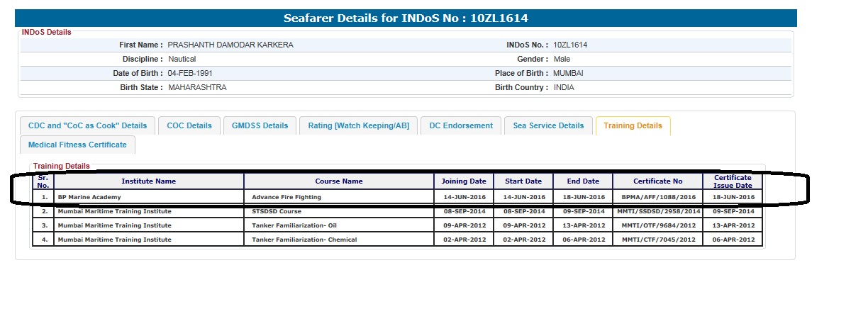Open the GMDSS Details tab
868x326 pixels.
pyautogui.click(x=260, y=125)
